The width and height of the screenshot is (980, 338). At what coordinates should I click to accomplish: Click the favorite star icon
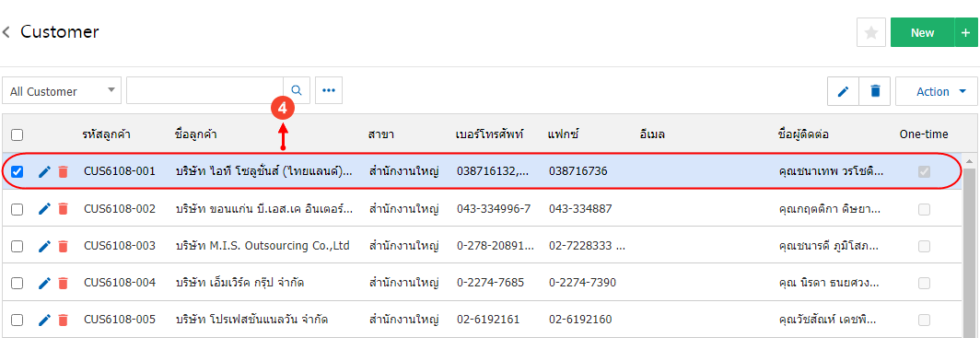[x=871, y=32]
